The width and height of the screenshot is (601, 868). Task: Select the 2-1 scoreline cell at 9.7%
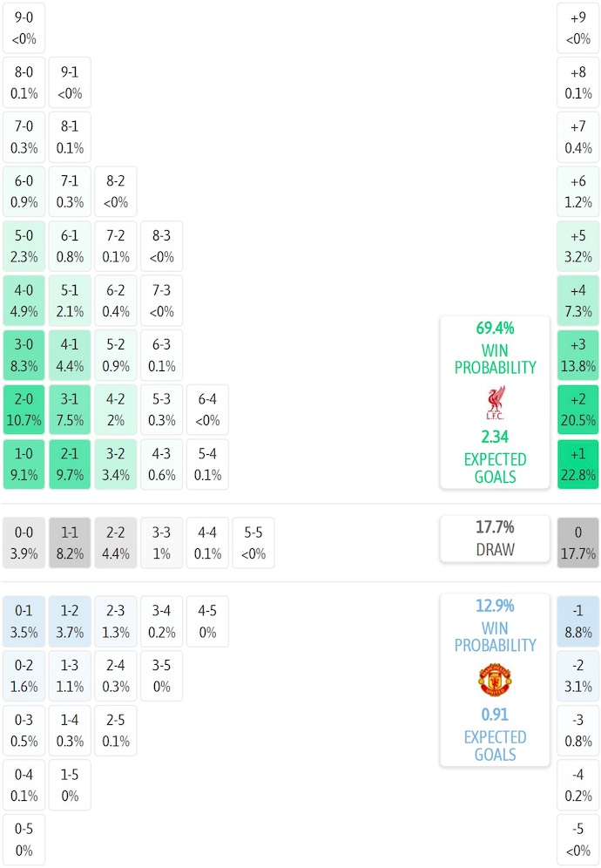click(x=70, y=465)
